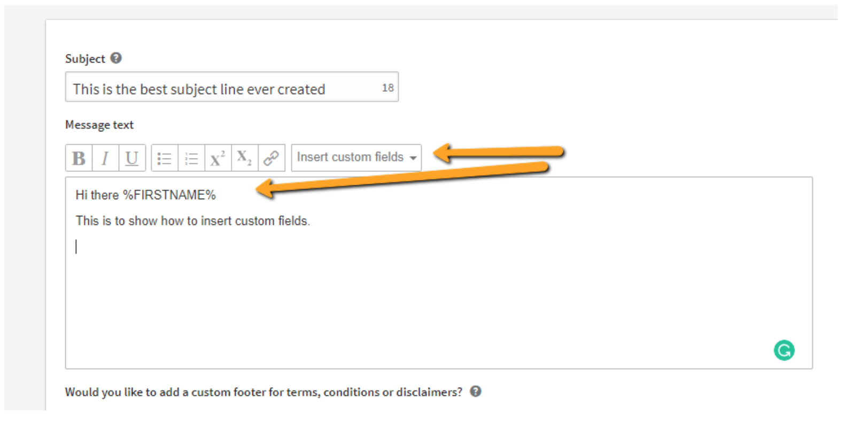868x423 pixels.
Task: Toggle bold formatting in message toolbar
Action: tap(79, 158)
